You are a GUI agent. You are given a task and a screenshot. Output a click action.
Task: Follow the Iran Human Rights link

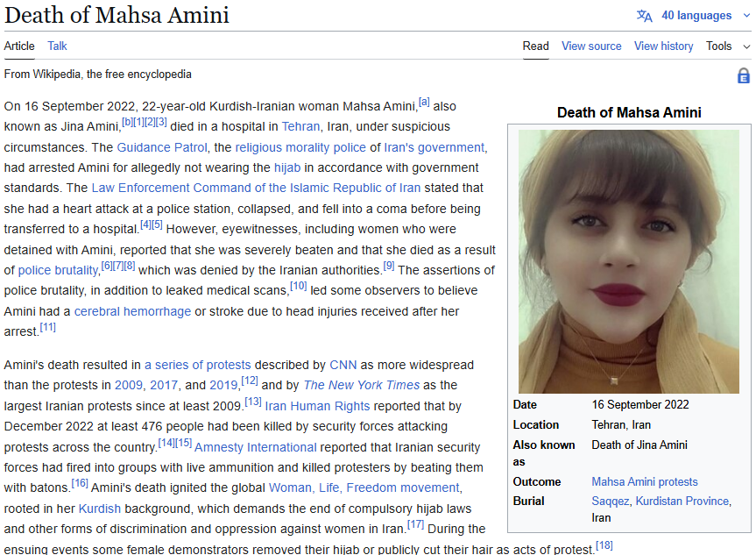pyautogui.click(x=317, y=406)
